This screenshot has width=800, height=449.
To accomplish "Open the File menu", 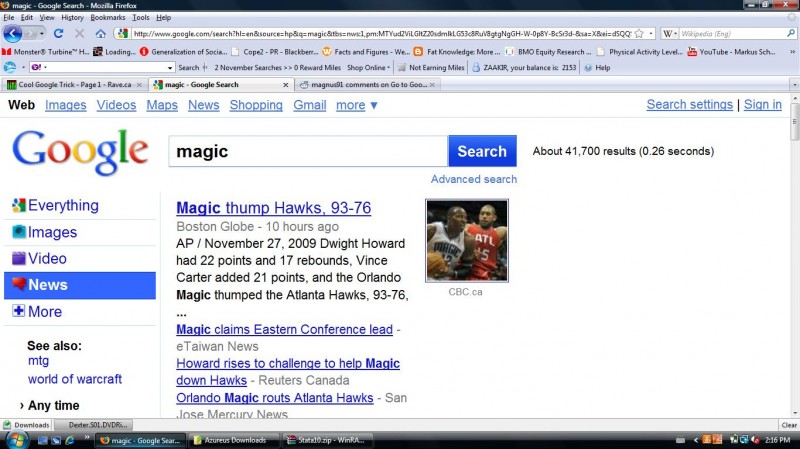I will 9,17.
